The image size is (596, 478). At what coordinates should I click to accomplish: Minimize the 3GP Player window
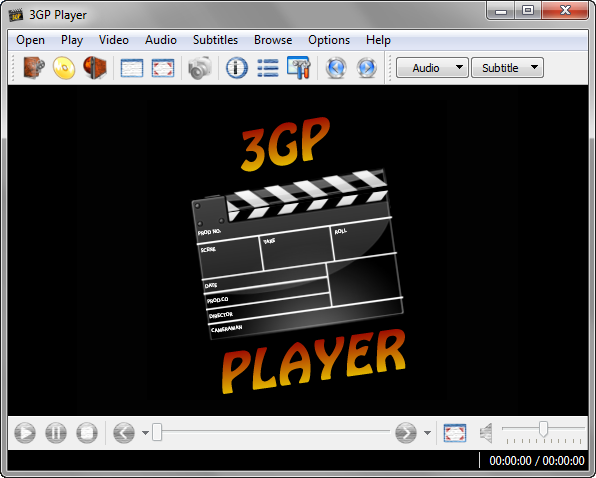click(x=501, y=11)
